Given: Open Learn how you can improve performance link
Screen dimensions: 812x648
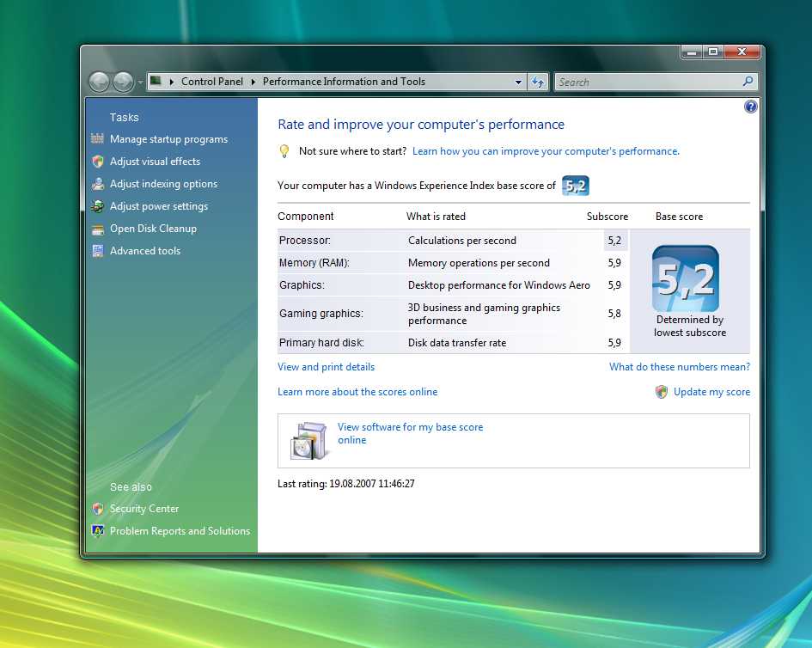Looking at the screenshot, I should [546, 151].
